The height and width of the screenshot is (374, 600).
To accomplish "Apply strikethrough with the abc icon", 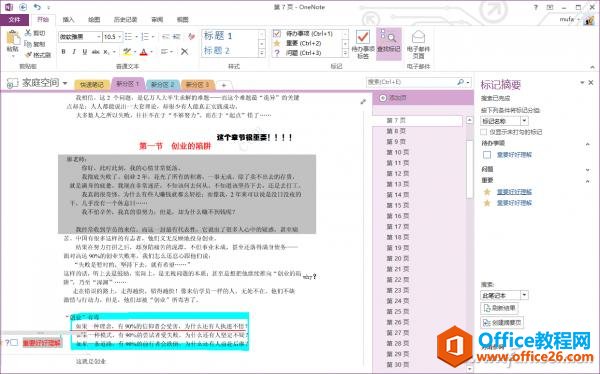I will tap(96, 52).
